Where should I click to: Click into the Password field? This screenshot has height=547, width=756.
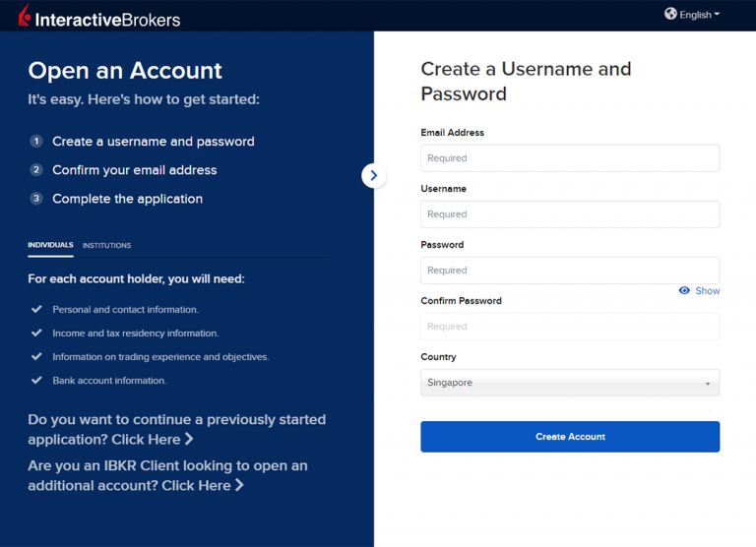[x=570, y=271]
